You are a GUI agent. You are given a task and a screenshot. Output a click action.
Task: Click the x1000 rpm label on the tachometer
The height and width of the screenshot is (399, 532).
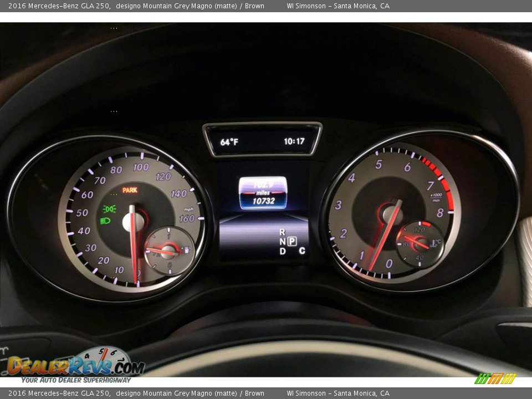pyautogui.click(x=437, y=196)
